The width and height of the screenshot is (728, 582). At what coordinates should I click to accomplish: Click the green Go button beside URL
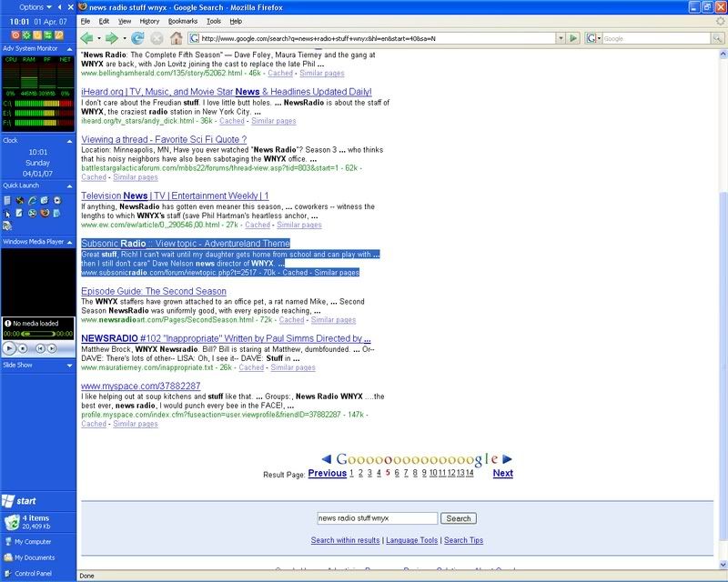pos(573,38)
